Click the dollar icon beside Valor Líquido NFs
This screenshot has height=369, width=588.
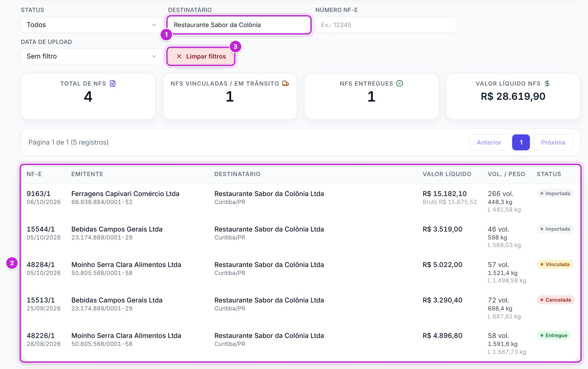tap(547, 84)
